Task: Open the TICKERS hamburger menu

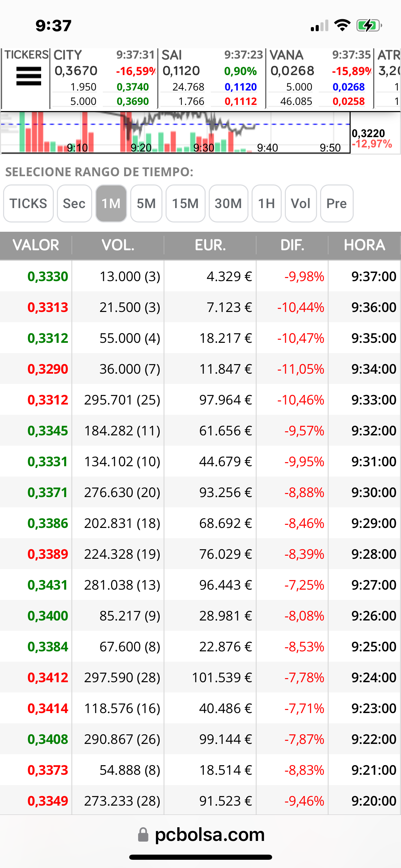Action: point(29,76)
